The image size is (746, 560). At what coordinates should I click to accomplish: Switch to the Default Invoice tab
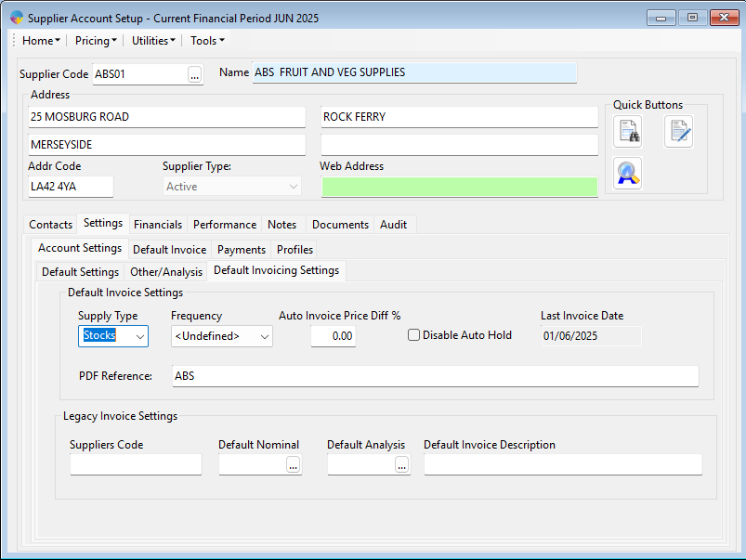coord(169,250)
